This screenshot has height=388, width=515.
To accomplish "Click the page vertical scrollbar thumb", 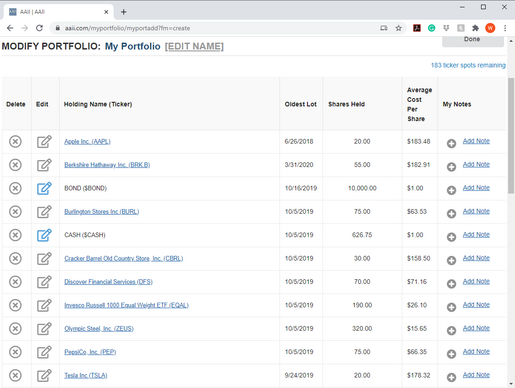I will [511, 135].
